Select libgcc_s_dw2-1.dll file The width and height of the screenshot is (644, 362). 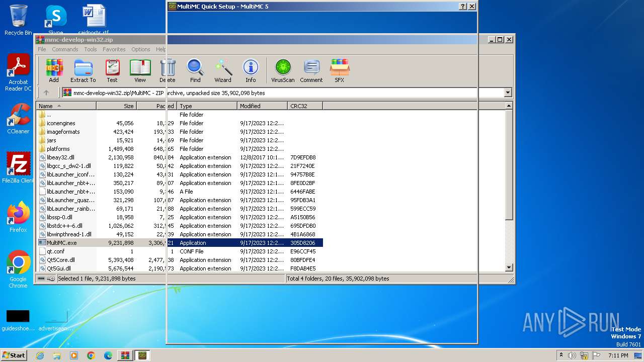tap(68, 166)
